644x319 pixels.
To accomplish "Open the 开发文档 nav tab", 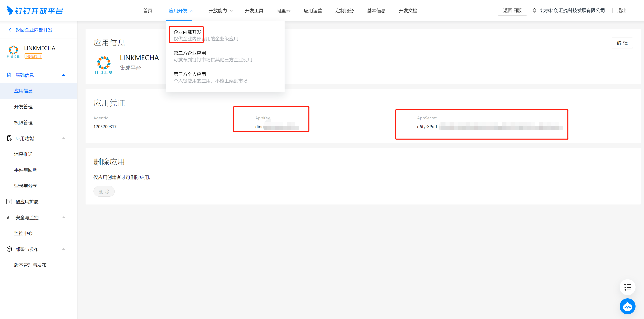I will pyautogui.click(x=408, y=10).
